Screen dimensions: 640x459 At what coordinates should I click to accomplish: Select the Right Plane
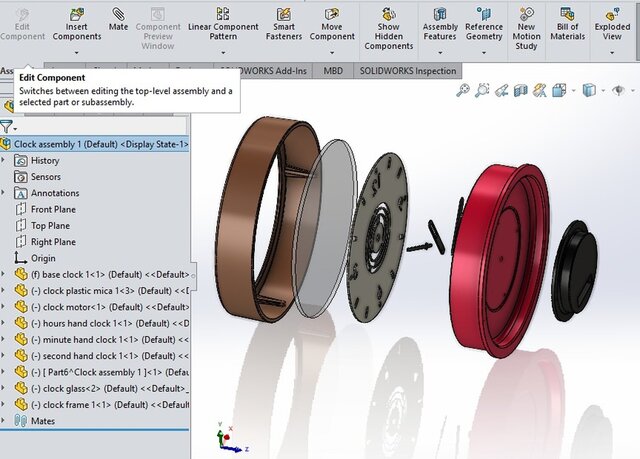tap(53, 242)
